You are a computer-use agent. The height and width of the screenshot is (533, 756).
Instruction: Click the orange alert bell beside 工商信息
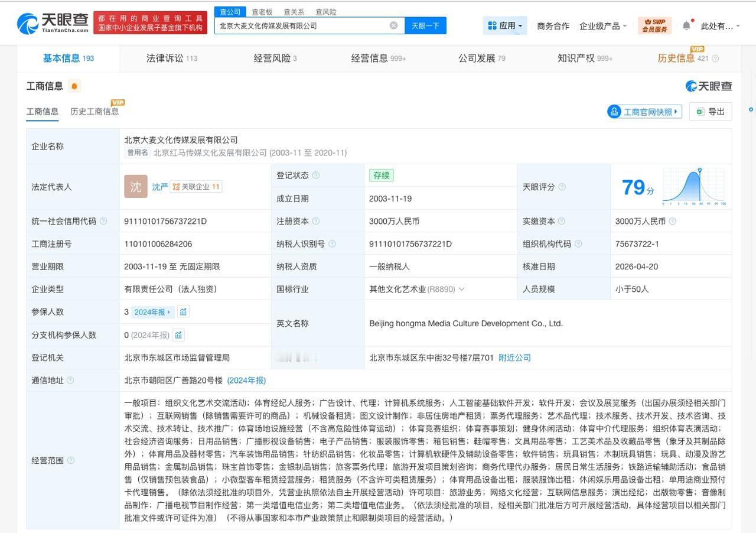click(x=74, y=86)
